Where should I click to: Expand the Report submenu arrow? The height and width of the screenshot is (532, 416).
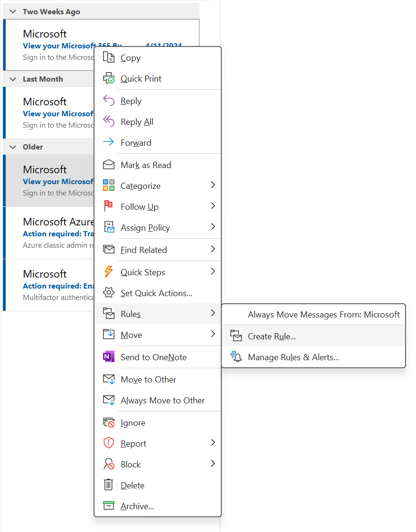point(213,443)
